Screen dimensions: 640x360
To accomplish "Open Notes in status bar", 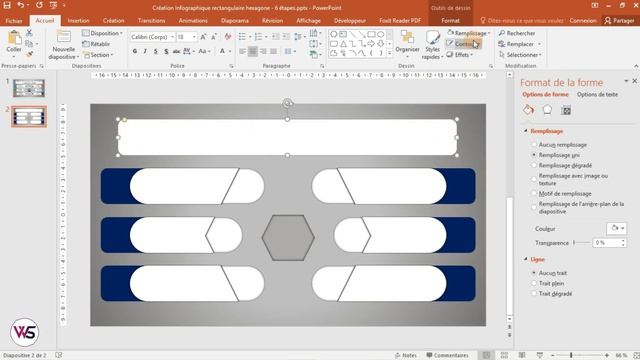I will 406,355.
